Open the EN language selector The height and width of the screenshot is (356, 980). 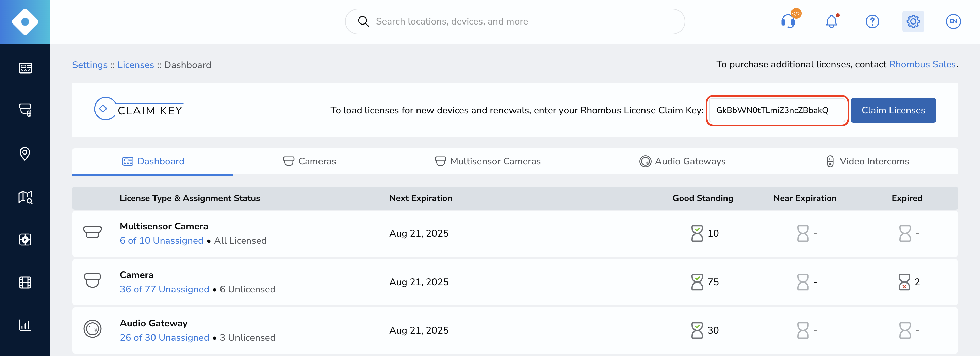(953, 21)
